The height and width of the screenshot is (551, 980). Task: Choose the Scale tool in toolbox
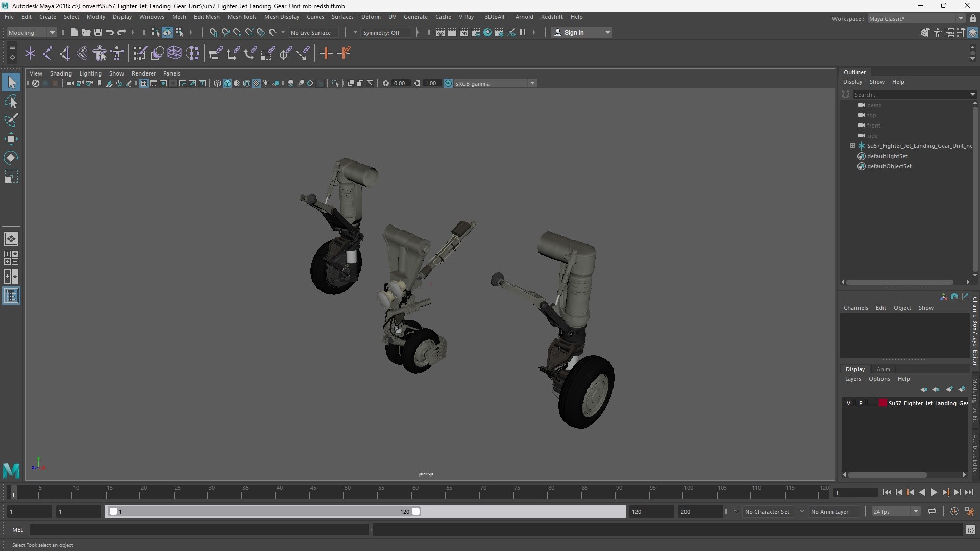click(11, 177)
